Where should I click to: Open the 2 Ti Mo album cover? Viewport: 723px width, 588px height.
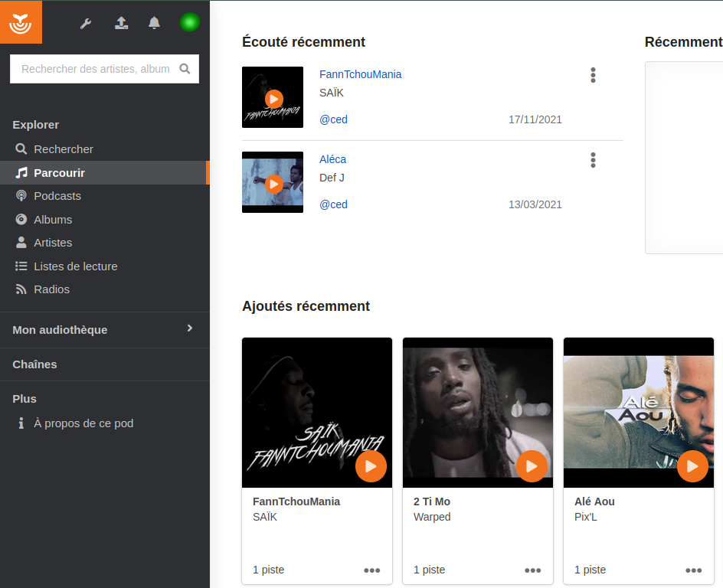pos(478,413)
